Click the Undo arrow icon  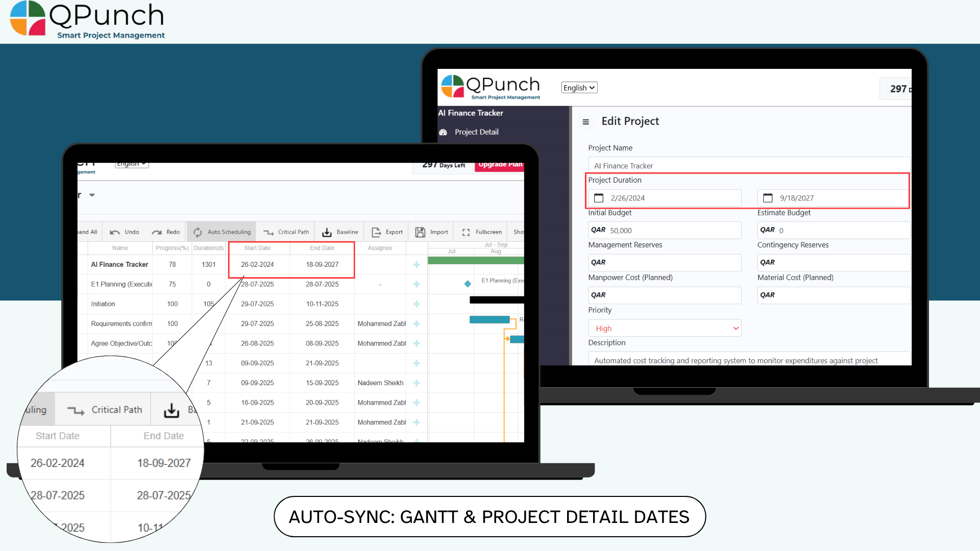(x=115, y=232)
